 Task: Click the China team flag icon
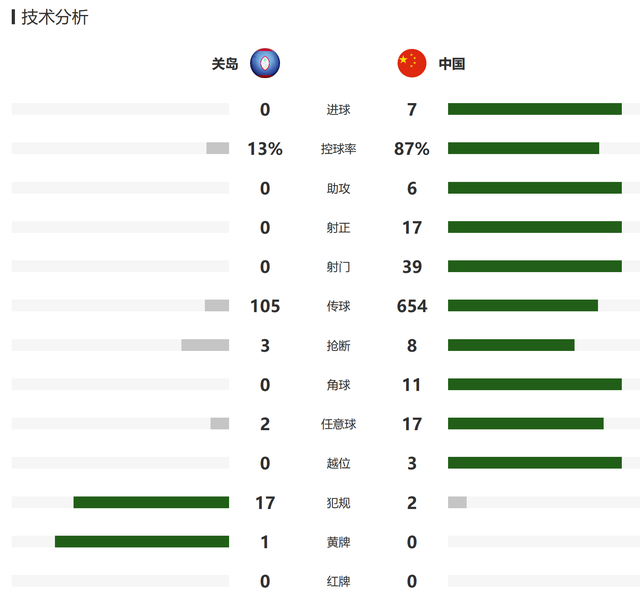pyautogui.click(x=412, y=63)
